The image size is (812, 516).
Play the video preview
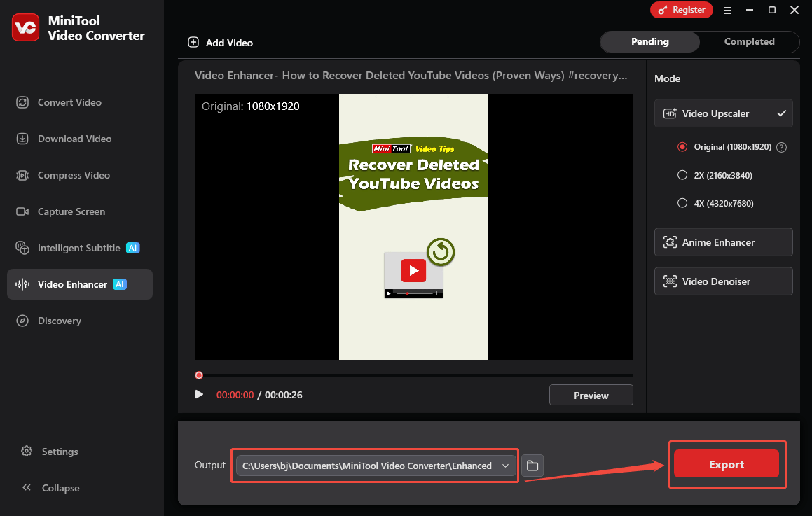coord(199,394)
